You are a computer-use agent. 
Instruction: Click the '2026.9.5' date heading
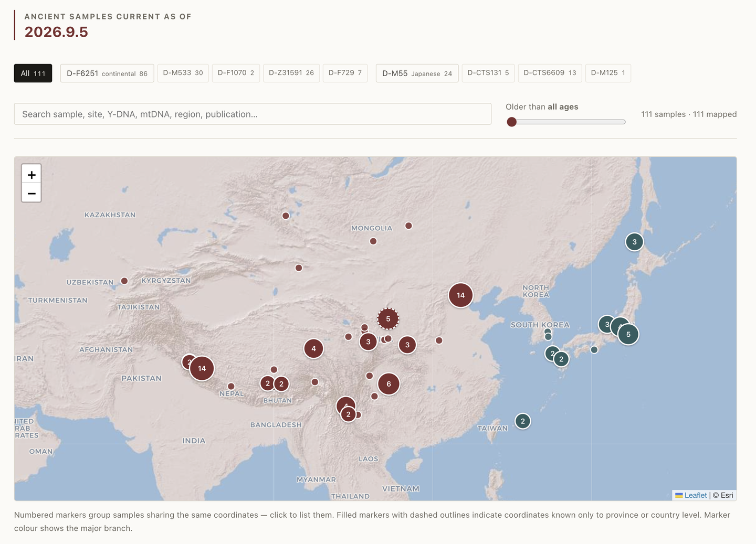pyautogui.click(x=56, y=32)
